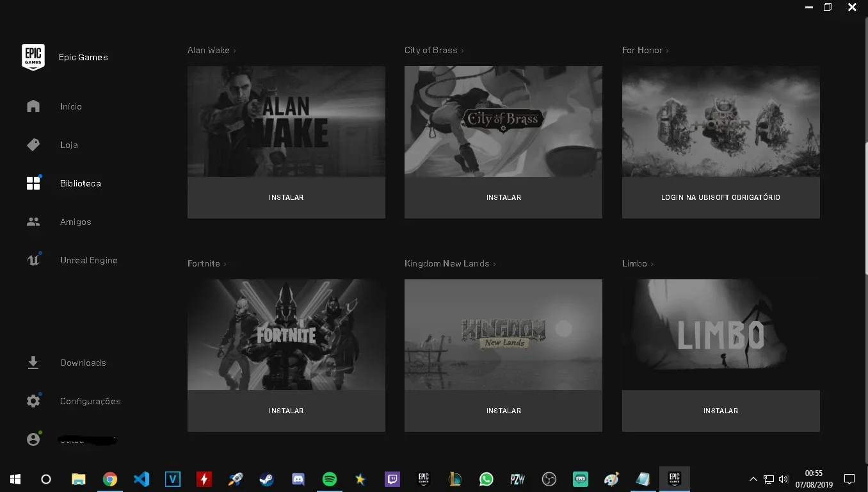Screen dimensions: 868x492
Task: Open the Início home icon
Action: [x=33, y=106]
